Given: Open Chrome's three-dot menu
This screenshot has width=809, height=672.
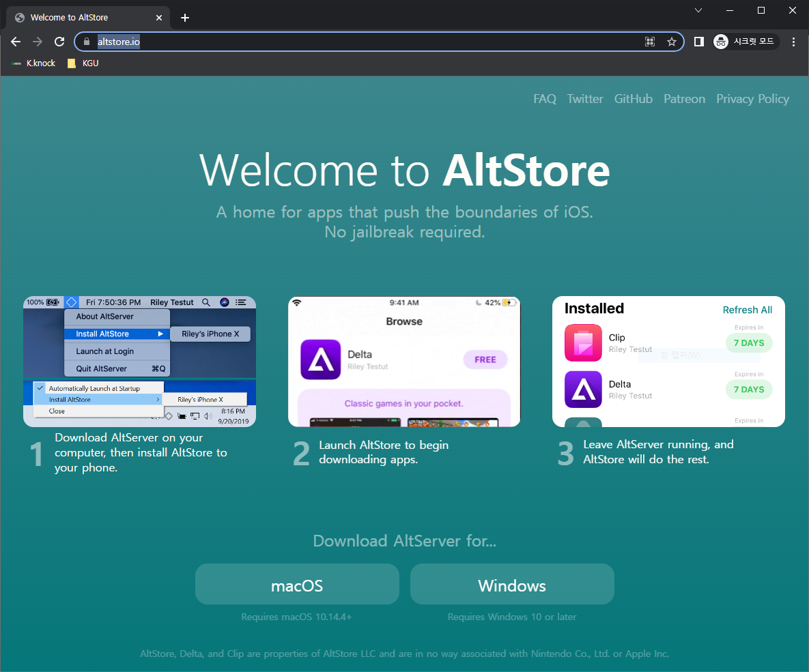Looking at the screenshot, I should [793, 42].
